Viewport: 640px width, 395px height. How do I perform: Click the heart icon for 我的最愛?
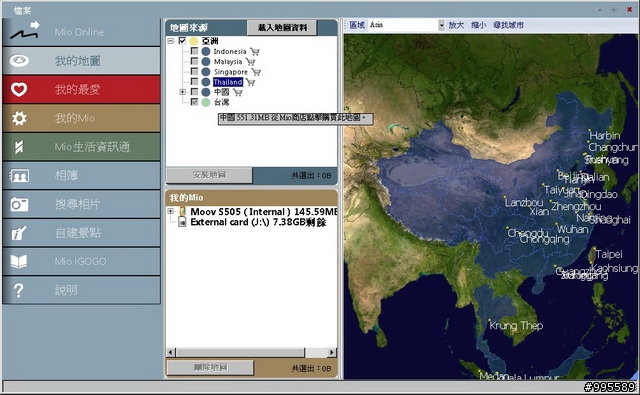[19, 89]
